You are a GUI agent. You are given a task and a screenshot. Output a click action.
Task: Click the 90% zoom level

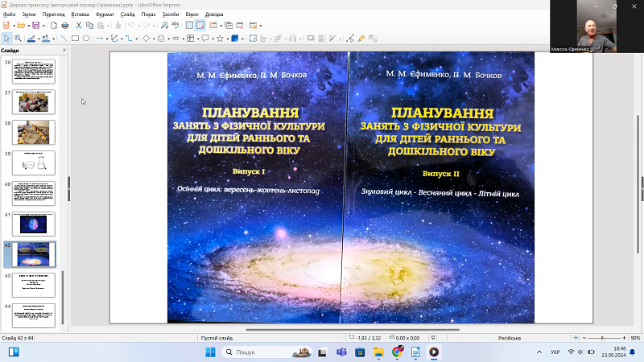[635, 338]
